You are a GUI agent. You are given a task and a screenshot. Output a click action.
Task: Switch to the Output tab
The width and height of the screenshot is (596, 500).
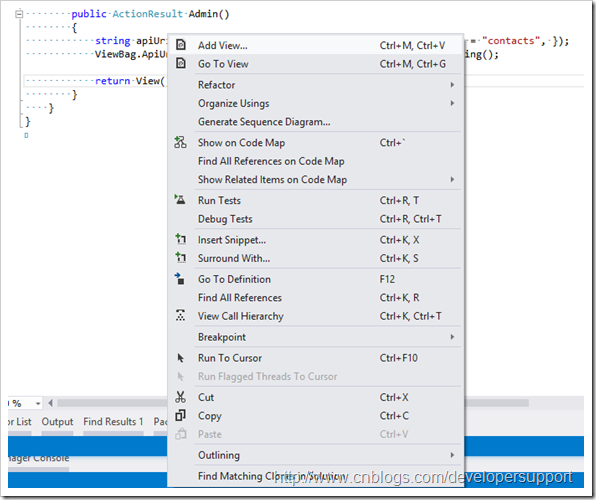[x=57, y=422]
